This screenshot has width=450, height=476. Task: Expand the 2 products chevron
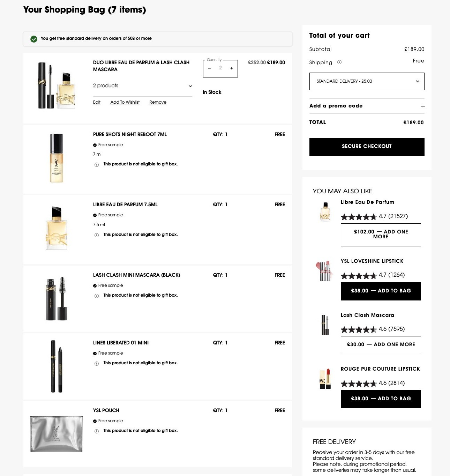tap(190, 86)
